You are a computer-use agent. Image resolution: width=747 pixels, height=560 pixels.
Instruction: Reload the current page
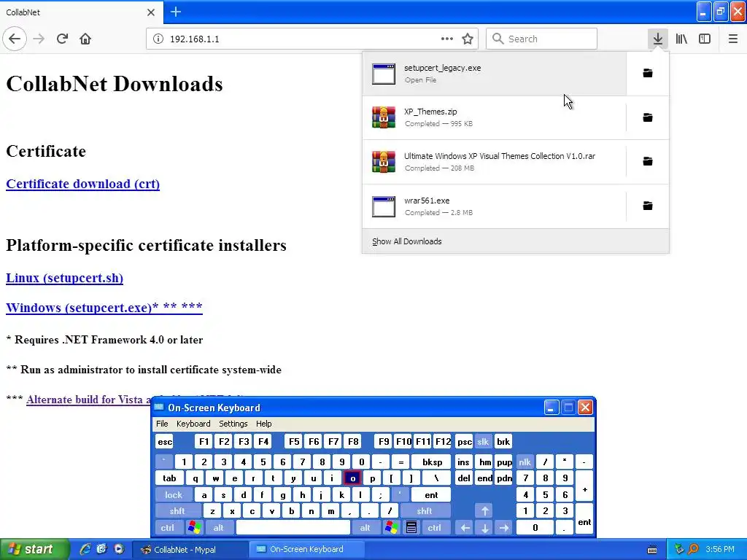[63, 39]
